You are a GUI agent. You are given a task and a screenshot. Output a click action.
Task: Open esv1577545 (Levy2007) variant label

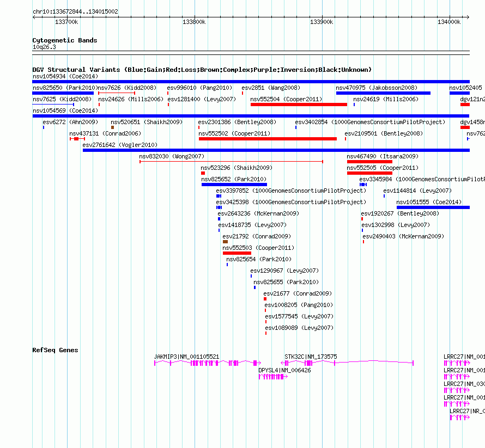299,316
